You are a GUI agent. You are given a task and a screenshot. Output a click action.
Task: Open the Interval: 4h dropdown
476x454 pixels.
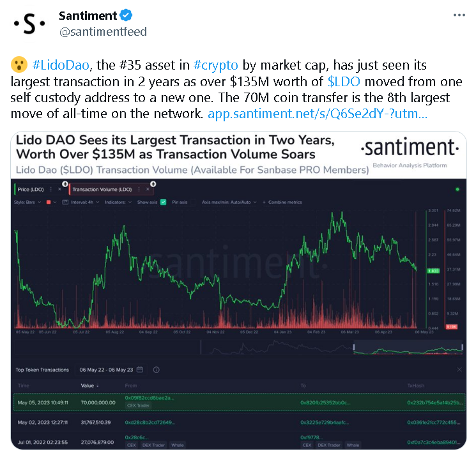click(82, 202)
